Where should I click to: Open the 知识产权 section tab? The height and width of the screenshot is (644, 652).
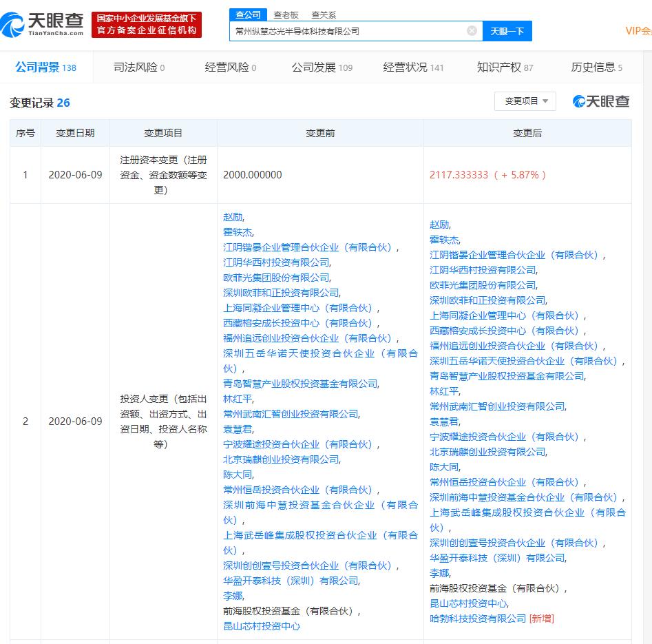(x=505, y=67)
